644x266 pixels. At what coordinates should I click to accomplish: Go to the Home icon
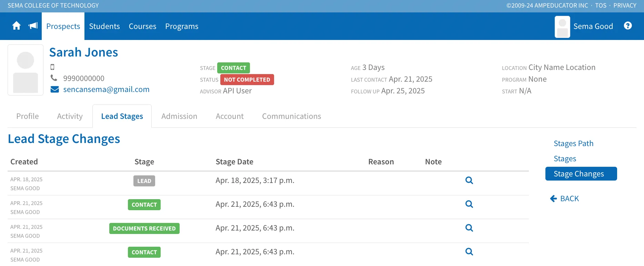coord(17,26)
